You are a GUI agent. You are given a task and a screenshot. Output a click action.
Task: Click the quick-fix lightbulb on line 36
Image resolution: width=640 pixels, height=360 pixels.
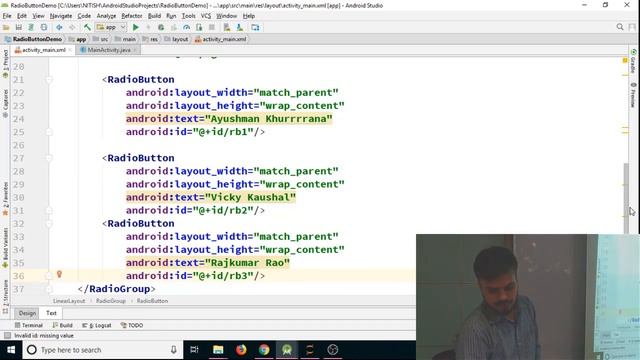pyautogui.click(x=59, y=274)
